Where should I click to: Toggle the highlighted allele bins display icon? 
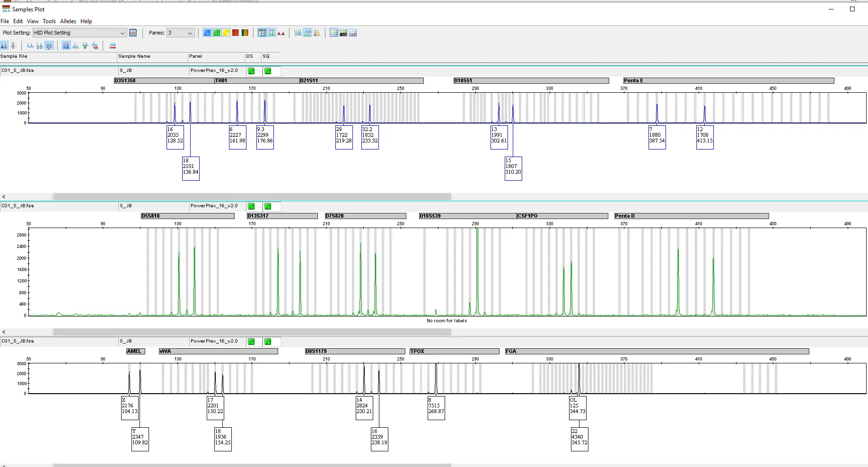[66, 45]
